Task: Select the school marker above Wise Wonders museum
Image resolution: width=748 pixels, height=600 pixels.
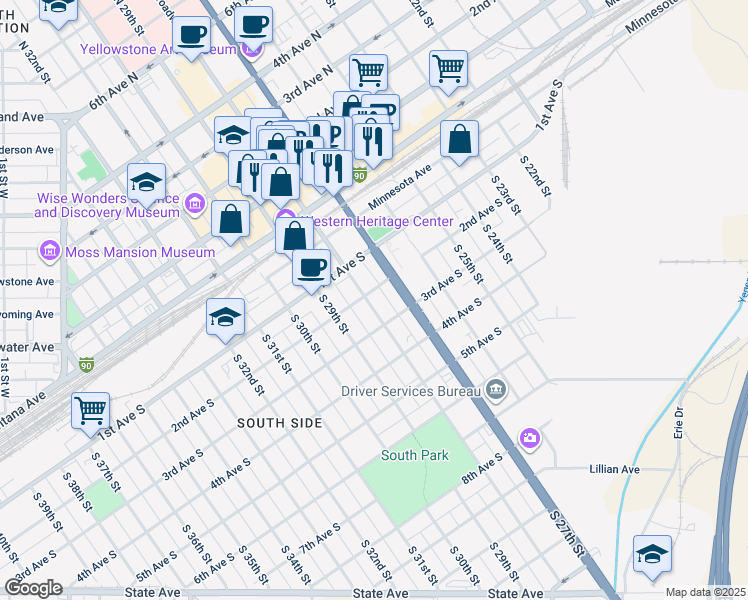Action: 146,182
